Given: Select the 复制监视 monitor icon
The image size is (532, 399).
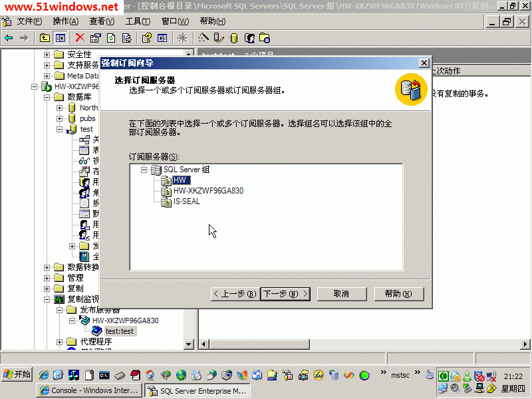Looking at the screenshot, I should click(59, 299).
